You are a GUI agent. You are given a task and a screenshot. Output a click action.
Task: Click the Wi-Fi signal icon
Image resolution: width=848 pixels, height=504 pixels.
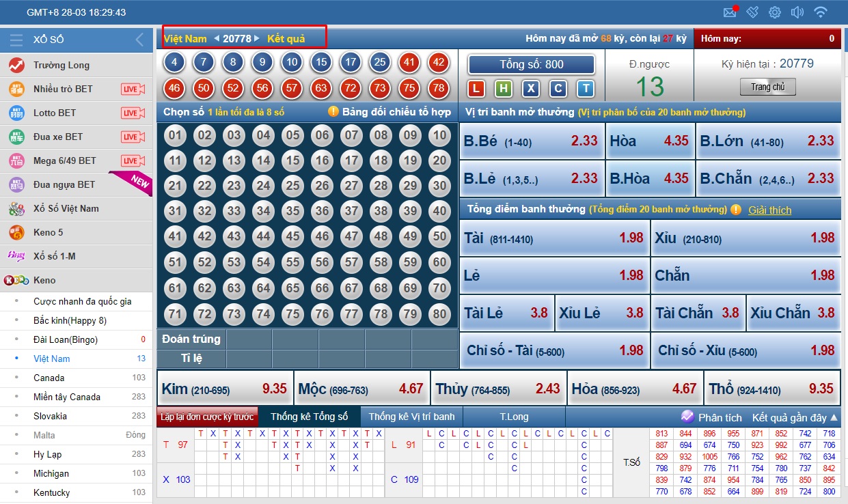pos(821,12)
